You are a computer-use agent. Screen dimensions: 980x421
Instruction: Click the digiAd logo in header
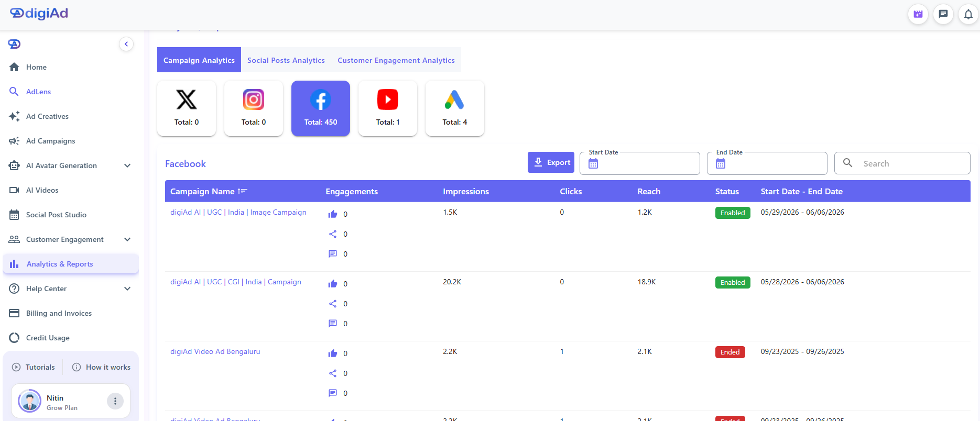coord(39,14)
